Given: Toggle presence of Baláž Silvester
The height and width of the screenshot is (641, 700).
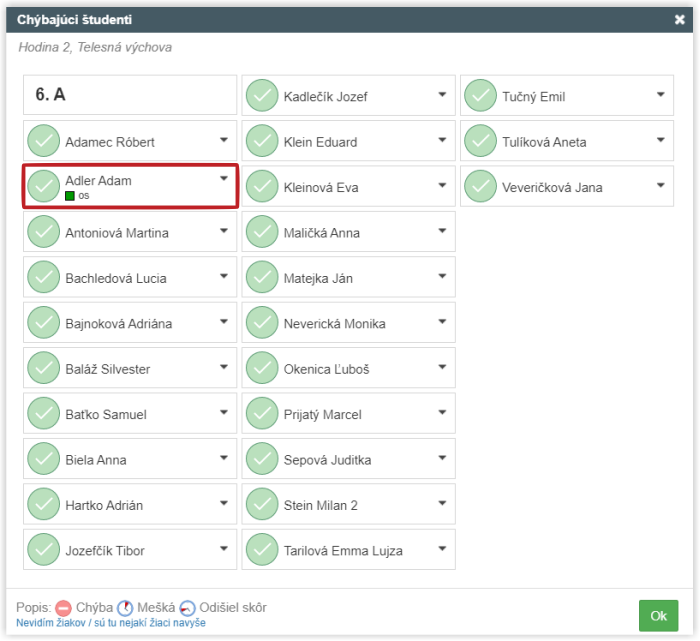Looking at the screenshot, I should (x=43, y=368).
